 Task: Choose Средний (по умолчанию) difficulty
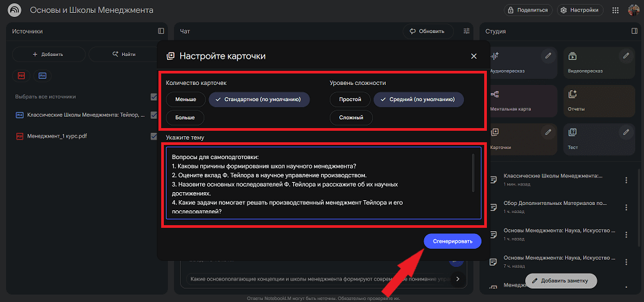tap(419, 100)
